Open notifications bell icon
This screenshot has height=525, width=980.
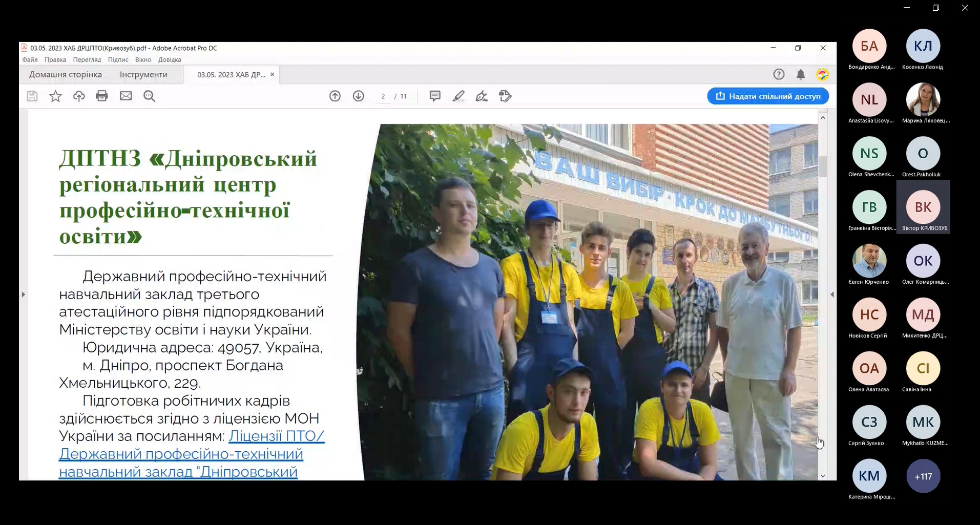[801, 75]
